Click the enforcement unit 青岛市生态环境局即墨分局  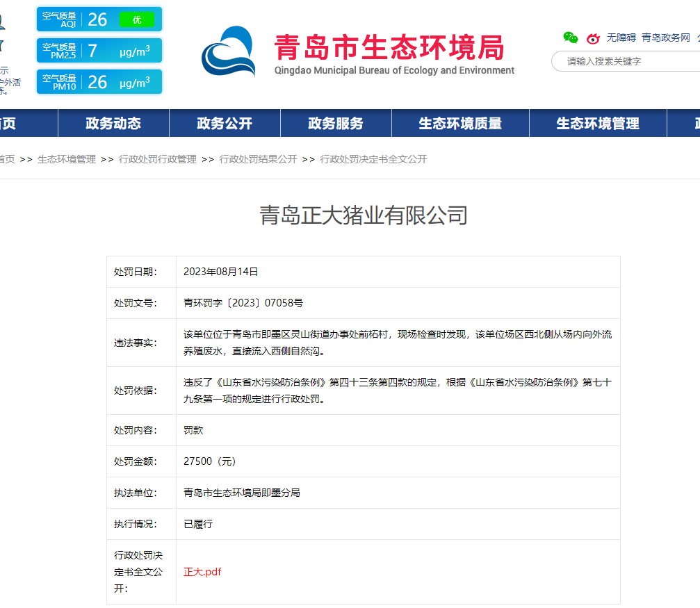tap(241, 493)
